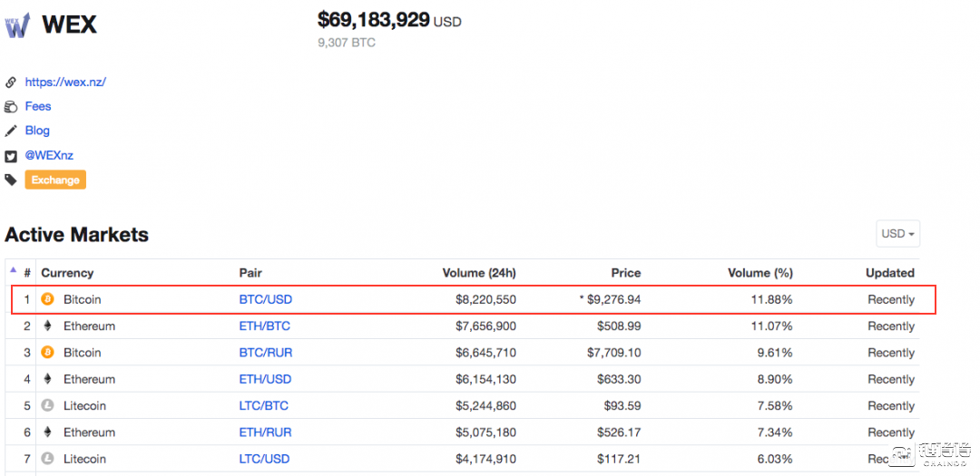
Task: Click the orange Exchange tag
Action: pyautogui.click(x=55, y=180)
